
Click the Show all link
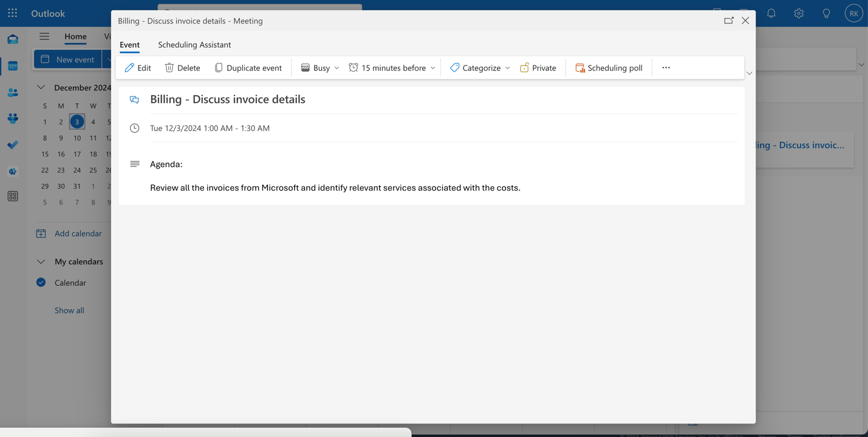tap(69, 310)
